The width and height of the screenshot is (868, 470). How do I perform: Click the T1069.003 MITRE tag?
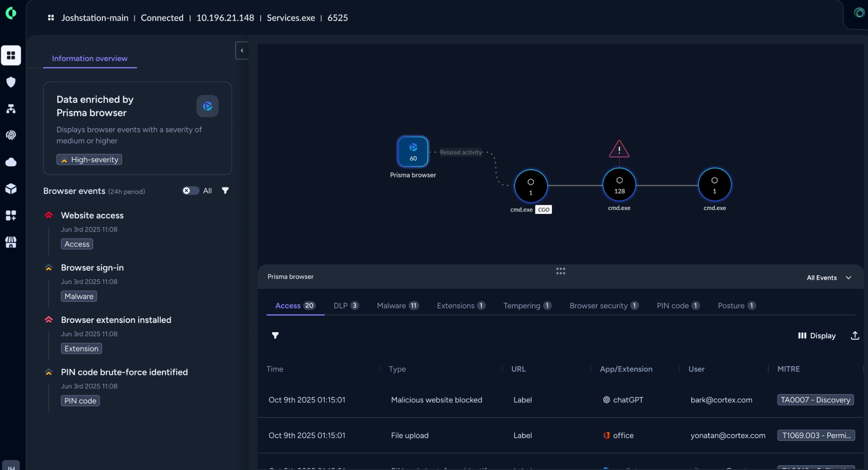[816, 435]
